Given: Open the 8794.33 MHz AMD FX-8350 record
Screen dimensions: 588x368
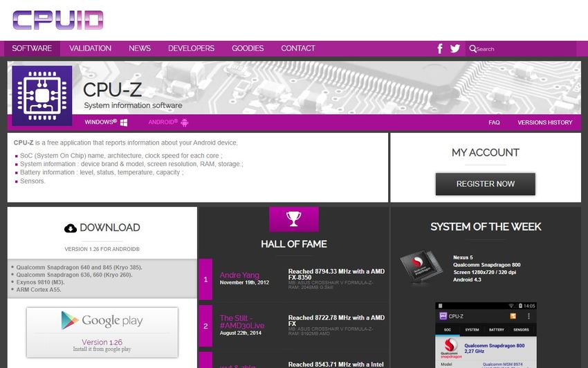Looking at the screenshot, I should (x=336, y=274).
